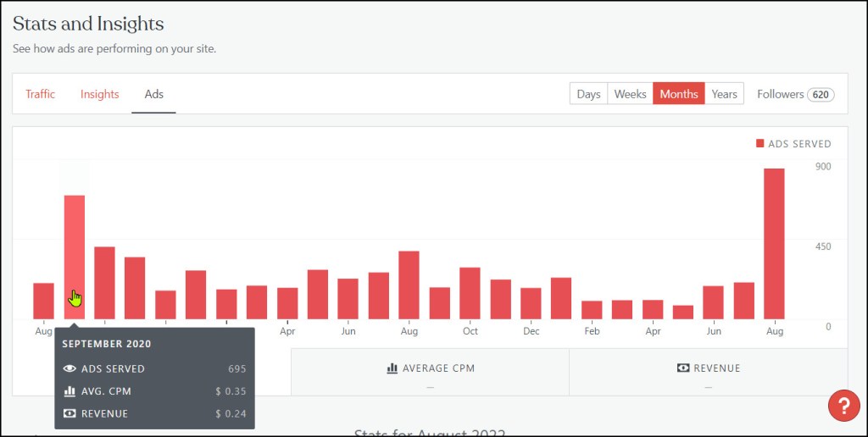Open the Followers 620 link

[795, 94]
